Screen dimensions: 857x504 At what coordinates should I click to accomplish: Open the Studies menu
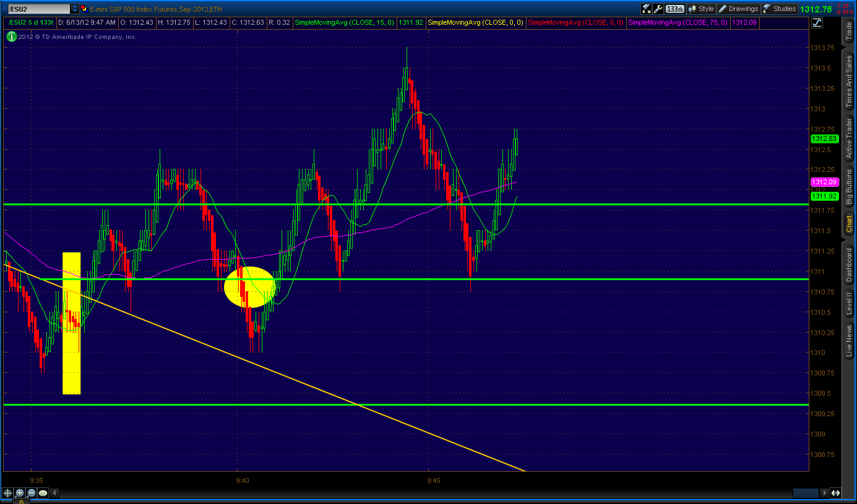tap(780, 9)
